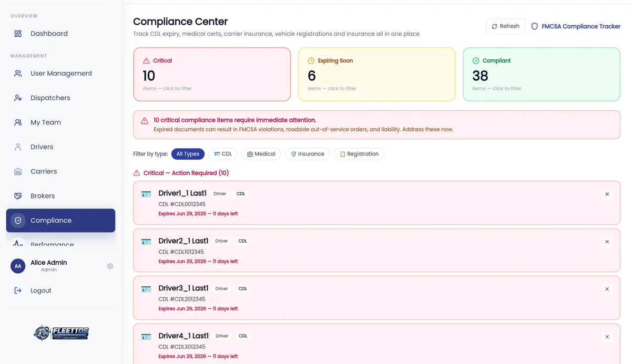Click the Critical — Action Required (10) heading

point(186,173)
